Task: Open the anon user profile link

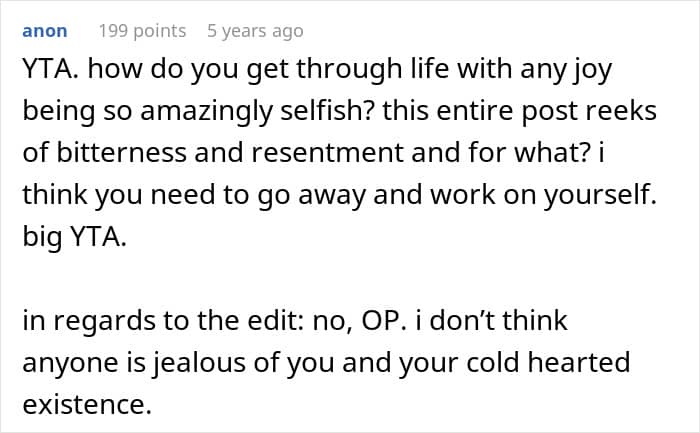Action: 45,31
